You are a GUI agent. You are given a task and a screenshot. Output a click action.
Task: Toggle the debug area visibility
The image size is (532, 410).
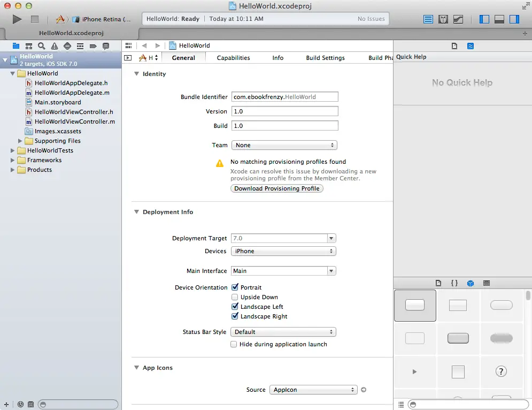click(x=499, y=19)
